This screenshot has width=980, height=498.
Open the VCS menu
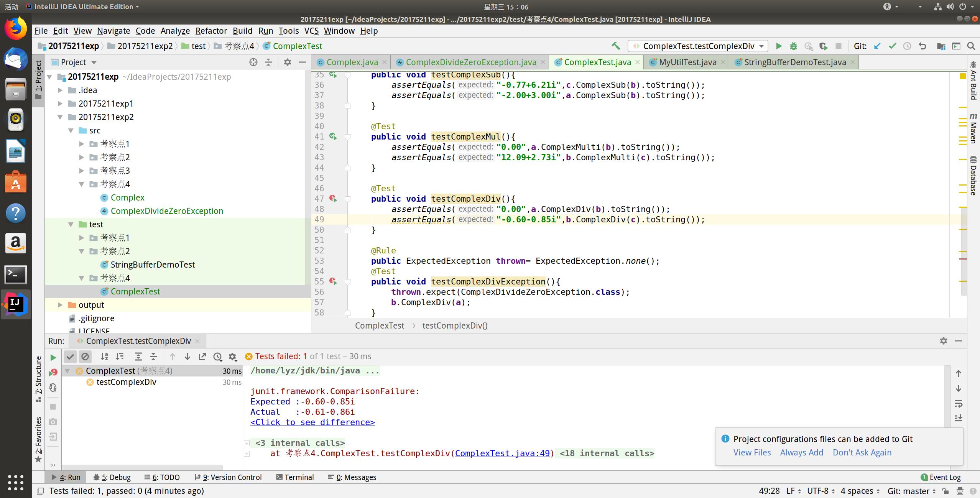(x=311, y=31)
